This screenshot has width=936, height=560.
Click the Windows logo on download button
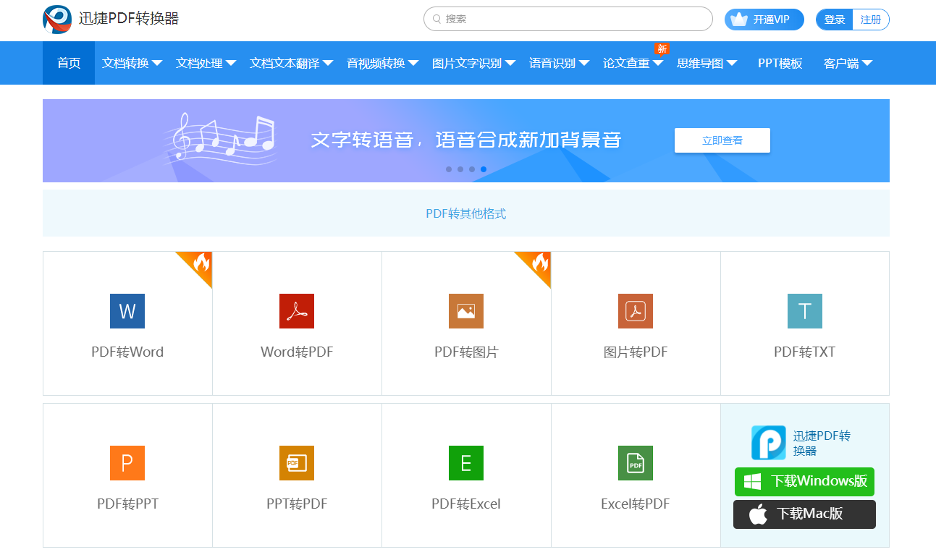tap(753, 482)
